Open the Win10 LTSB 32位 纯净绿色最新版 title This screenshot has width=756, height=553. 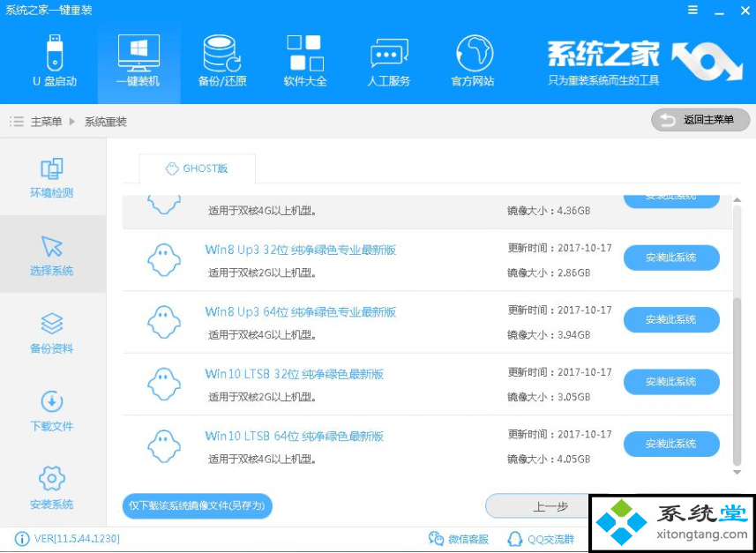[x=295, y=374]
